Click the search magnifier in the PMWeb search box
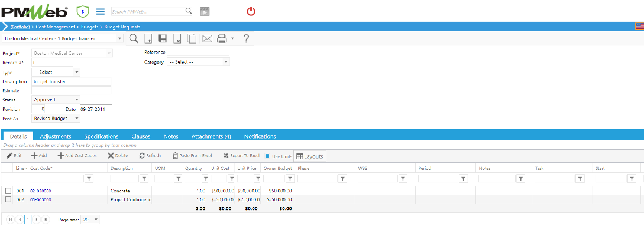Viewport: 644px width, 226px height. coord(189,11)
